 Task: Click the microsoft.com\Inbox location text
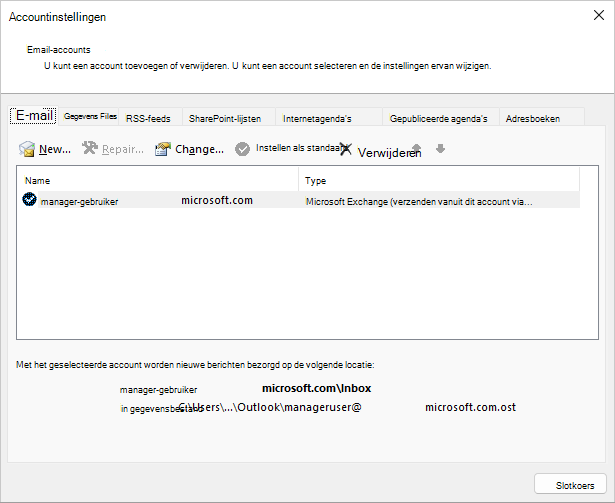[317, 388]
